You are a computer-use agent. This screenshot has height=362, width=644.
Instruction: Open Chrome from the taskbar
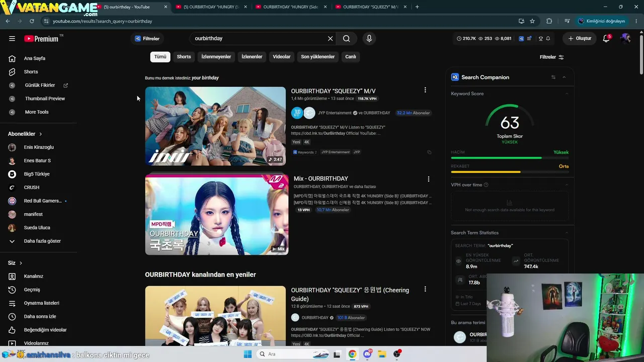352,354
